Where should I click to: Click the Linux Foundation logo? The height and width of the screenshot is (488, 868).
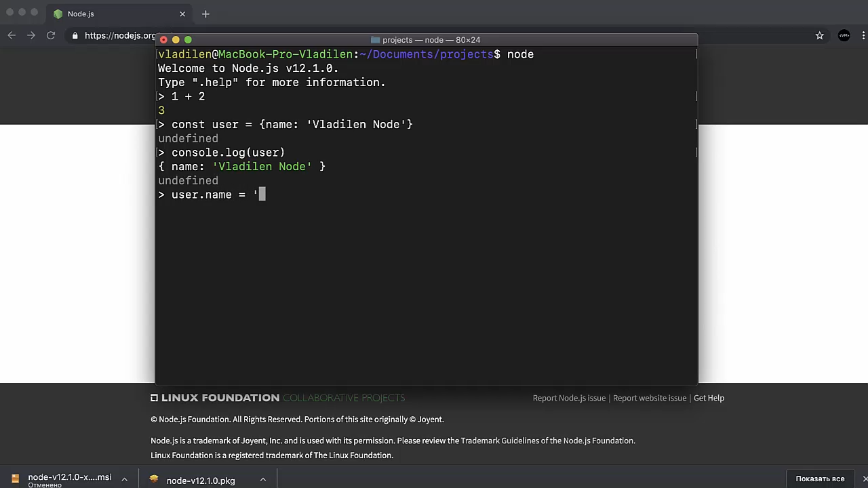(277, 398)
